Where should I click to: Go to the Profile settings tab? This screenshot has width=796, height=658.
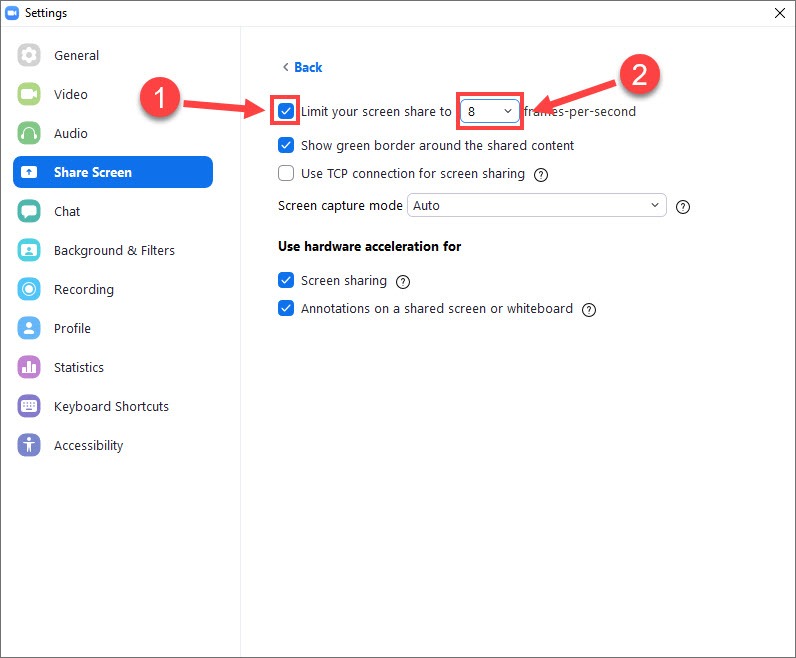[72, 329]
